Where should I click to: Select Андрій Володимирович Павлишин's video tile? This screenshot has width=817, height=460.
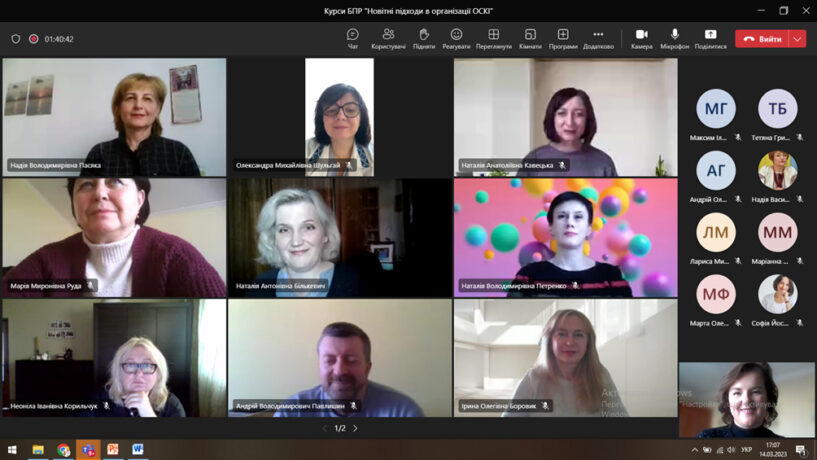point(339,357)
